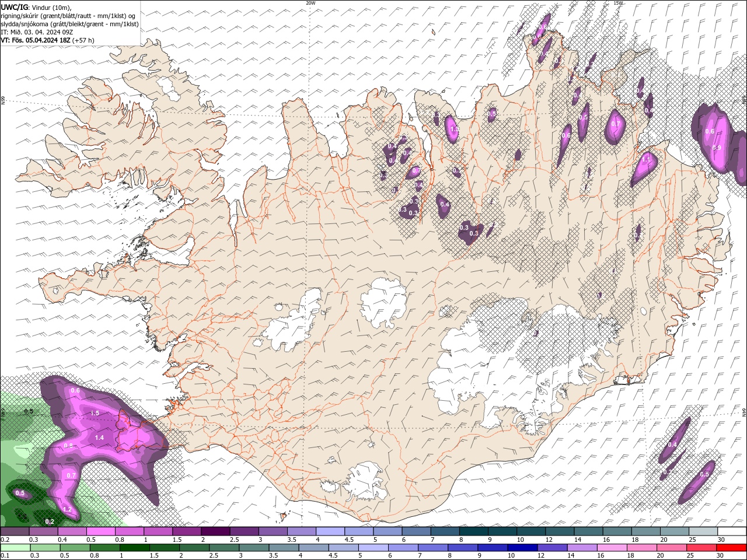Click the "rigning/skúrir" legend description line

[68, 16]
